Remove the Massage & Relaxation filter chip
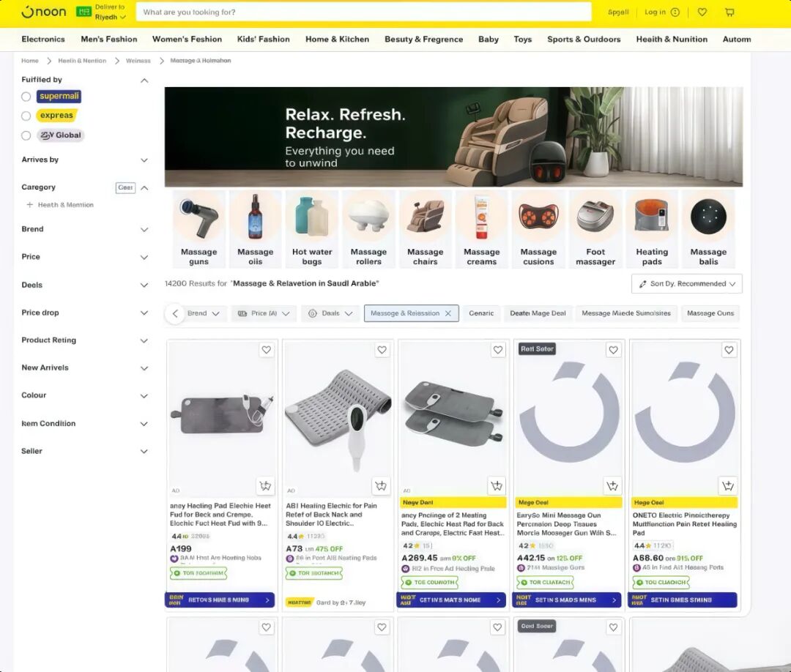The height and width of the screenshot is (672, 791). (448, 313)
